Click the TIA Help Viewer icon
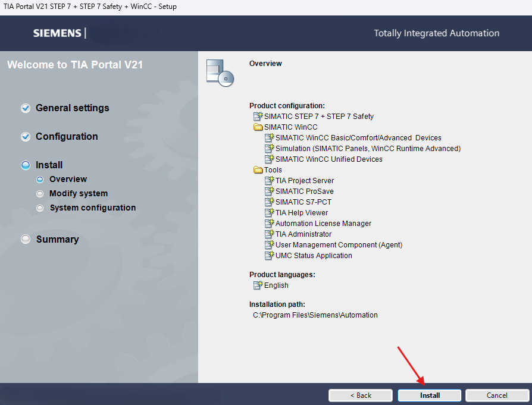Image resolution: width=532 pixels, height=405 pixels. click(269, 213)
